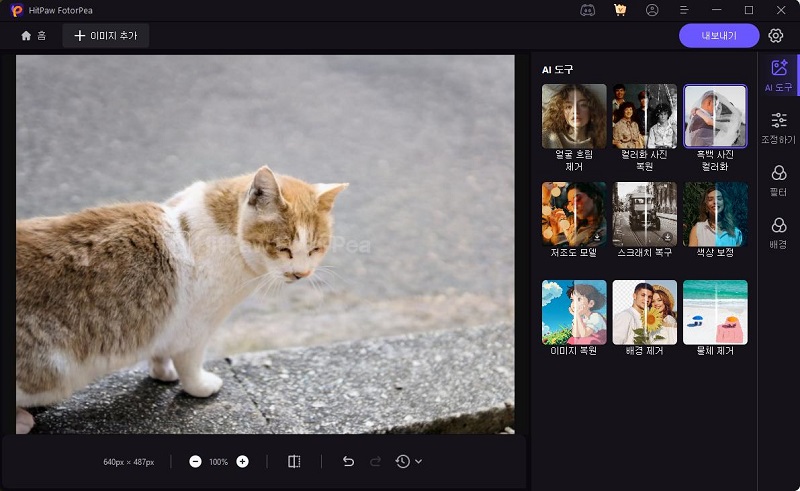Open the title bar hamburger menu
Screen dimensions: 800x491
point(685,10)
